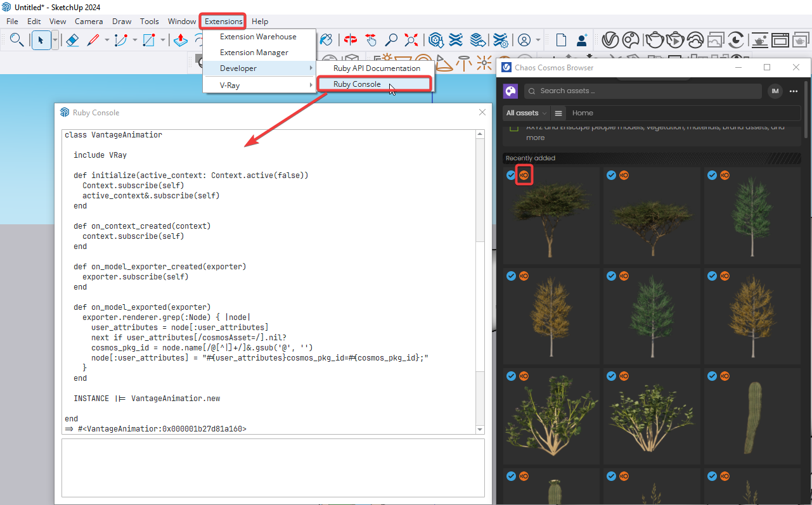Expand Line tool dropdown arrow

[x=106, y=40]
